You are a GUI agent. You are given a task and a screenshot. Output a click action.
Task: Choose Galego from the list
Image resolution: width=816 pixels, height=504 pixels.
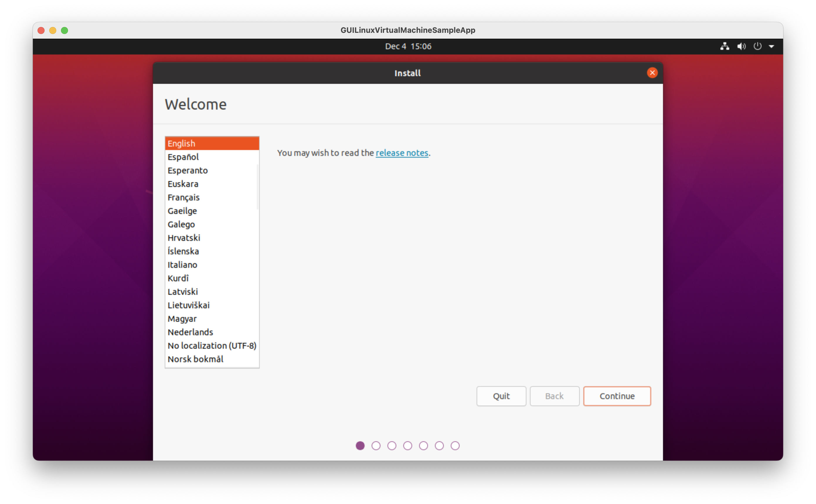[x=212, y=224]
